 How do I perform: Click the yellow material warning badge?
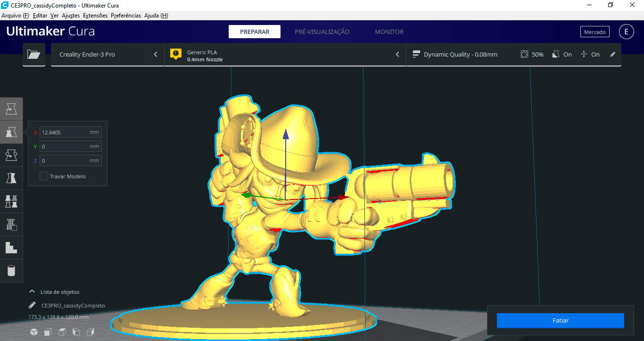(x=176, y=54)
